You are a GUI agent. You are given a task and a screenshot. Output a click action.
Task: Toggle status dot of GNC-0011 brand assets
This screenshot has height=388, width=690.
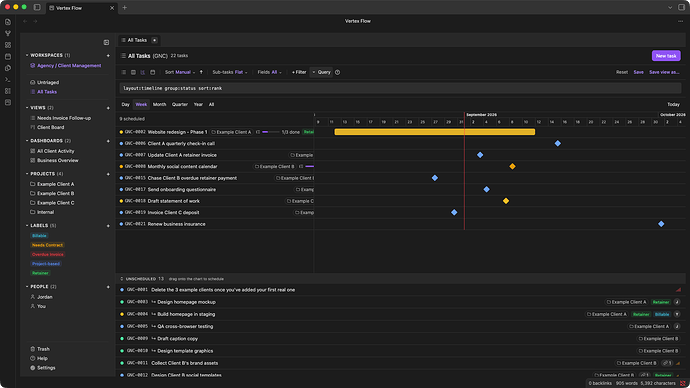click(122, 363)
